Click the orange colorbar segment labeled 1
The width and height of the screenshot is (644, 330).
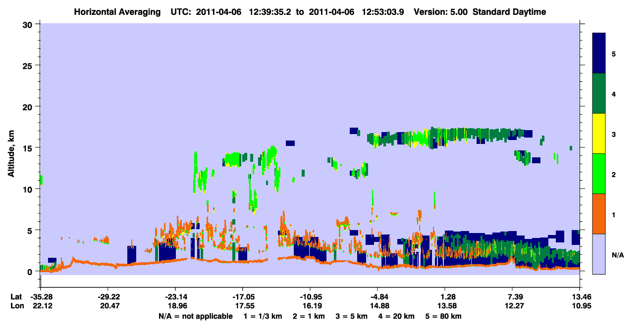click(599, 214)
